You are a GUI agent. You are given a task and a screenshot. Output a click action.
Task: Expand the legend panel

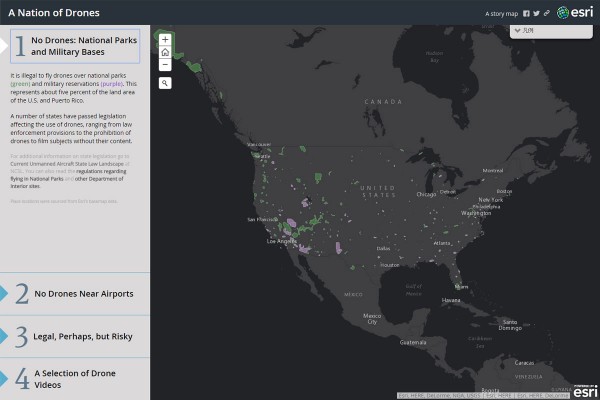tap(550, 31)
